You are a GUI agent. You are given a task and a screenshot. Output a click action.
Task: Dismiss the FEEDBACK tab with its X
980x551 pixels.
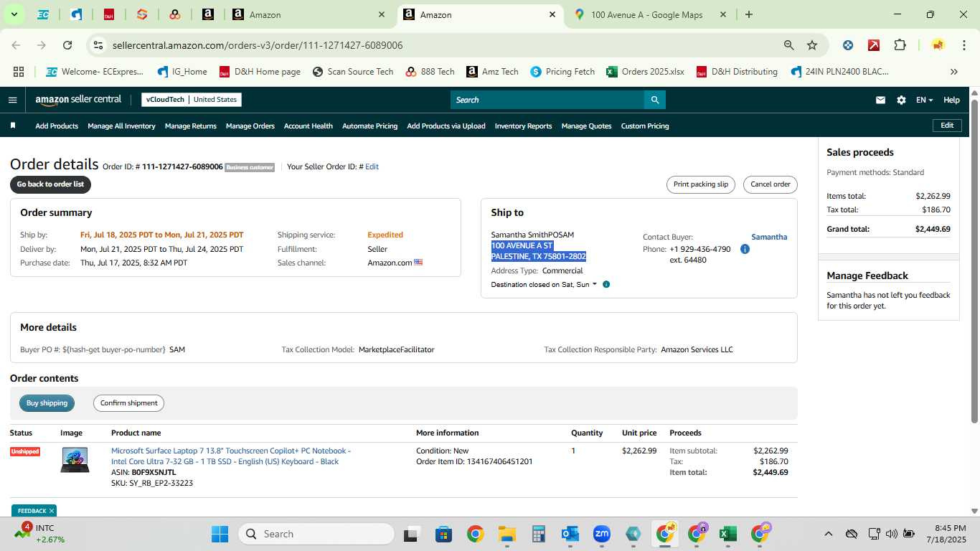pyautogui.click(x=52, y=511)
